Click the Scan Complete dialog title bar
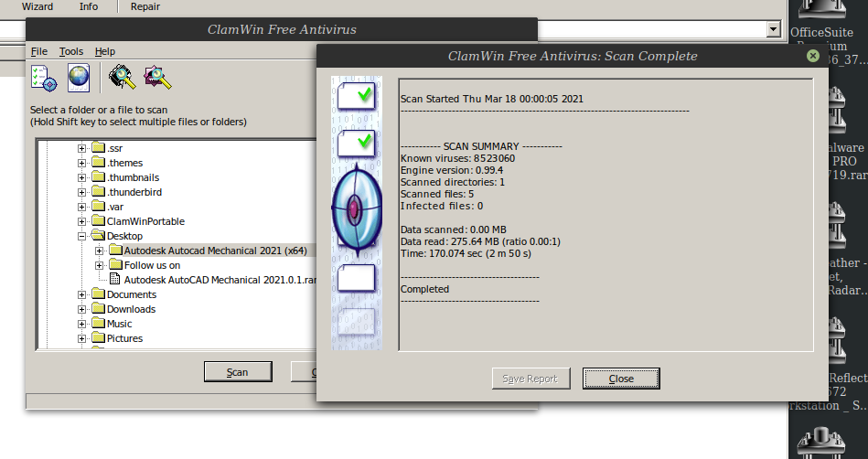 pyautogui.click(x=573, y=56)
